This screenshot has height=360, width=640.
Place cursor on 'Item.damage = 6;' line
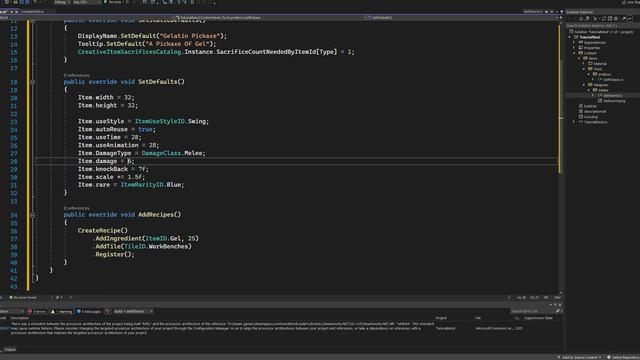[x=106, y=161]
